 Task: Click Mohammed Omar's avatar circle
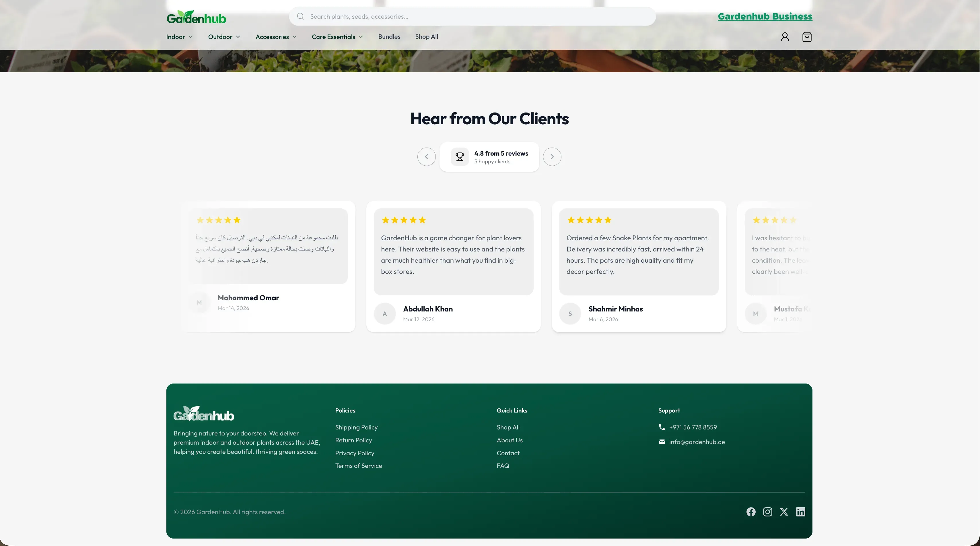pyautogui.click(x=199, y=303)
